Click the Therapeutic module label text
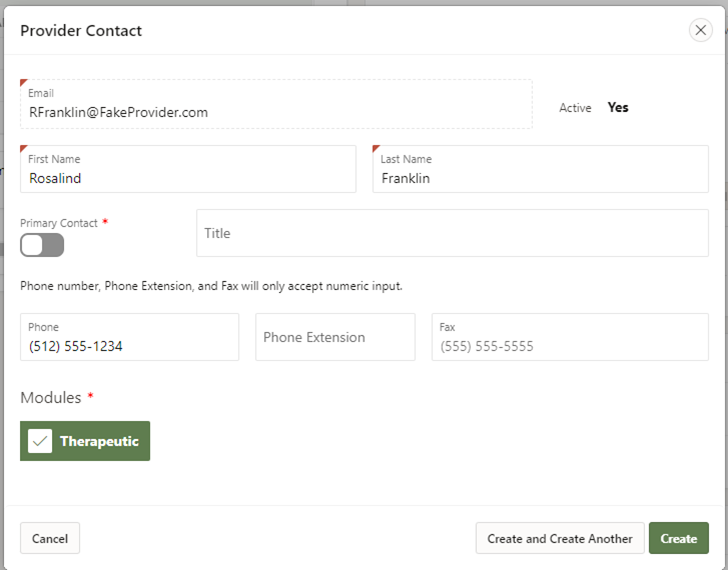728x570 pixels. tap(99, 441)
